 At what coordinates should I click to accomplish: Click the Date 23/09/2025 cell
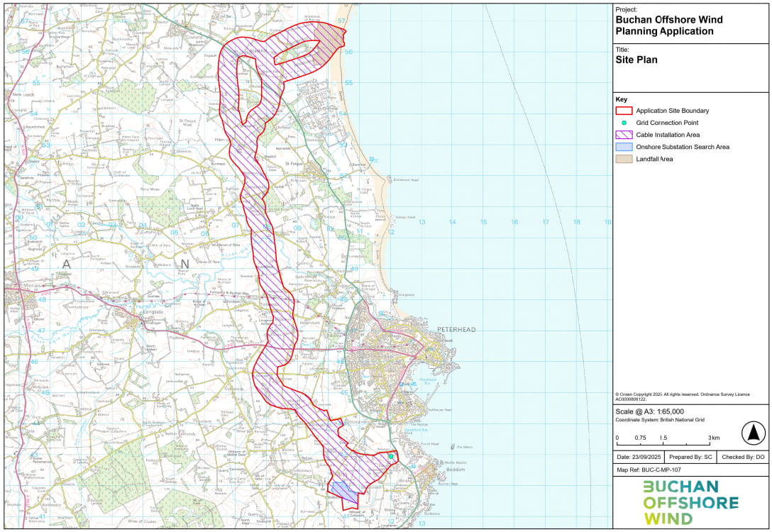pyautogui.click(x=643, y=457)
